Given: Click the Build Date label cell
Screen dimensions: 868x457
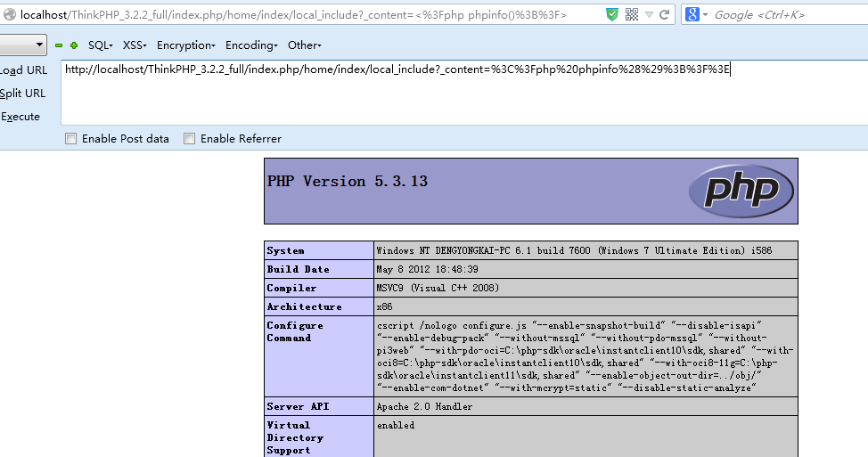Looking at the screenshot, I should (x=319, y=269).
